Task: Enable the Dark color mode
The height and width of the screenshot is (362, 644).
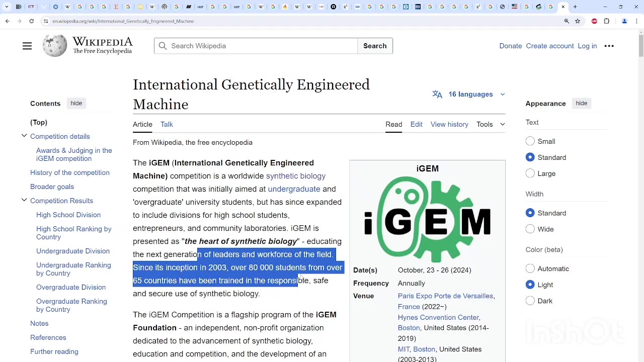Action: 530,301
